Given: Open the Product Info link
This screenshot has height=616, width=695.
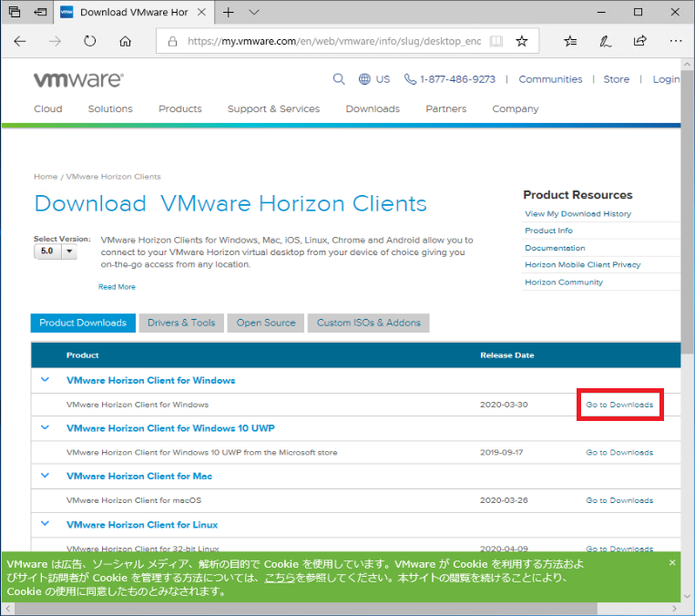Looking at the screenshot, I should 548,231.
